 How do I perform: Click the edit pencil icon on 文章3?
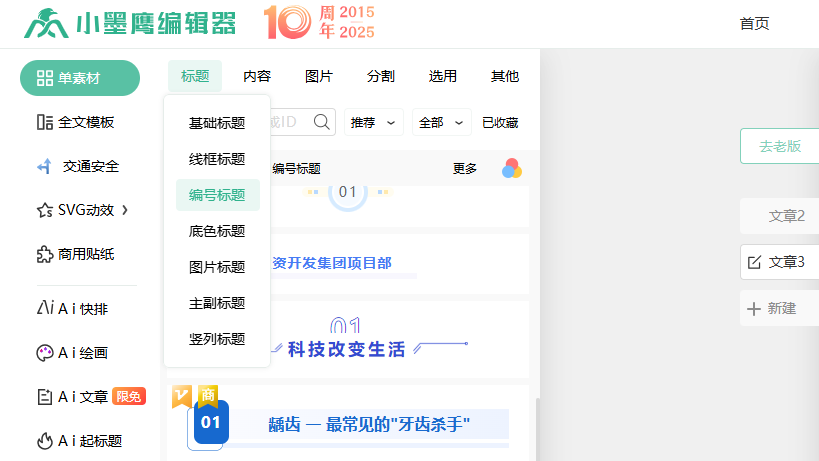754,262
